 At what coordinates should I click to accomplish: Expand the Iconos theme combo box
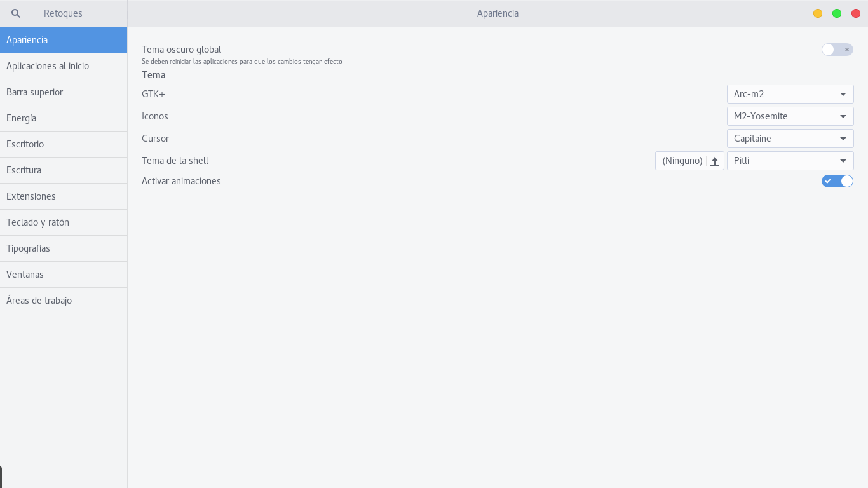coord(790,116)
